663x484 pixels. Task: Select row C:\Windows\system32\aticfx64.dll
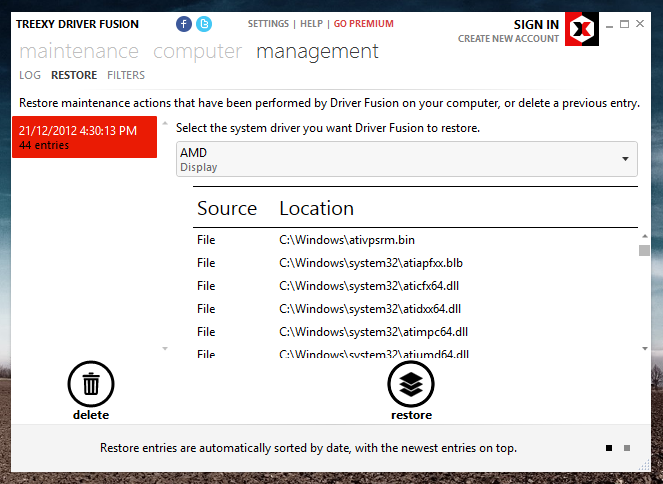tap(415, 286)
